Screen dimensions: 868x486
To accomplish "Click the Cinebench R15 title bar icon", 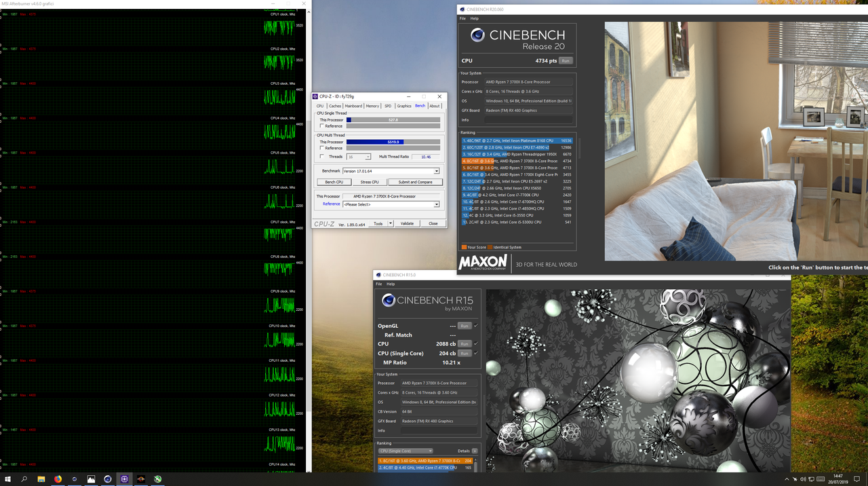I will point(378,275).
